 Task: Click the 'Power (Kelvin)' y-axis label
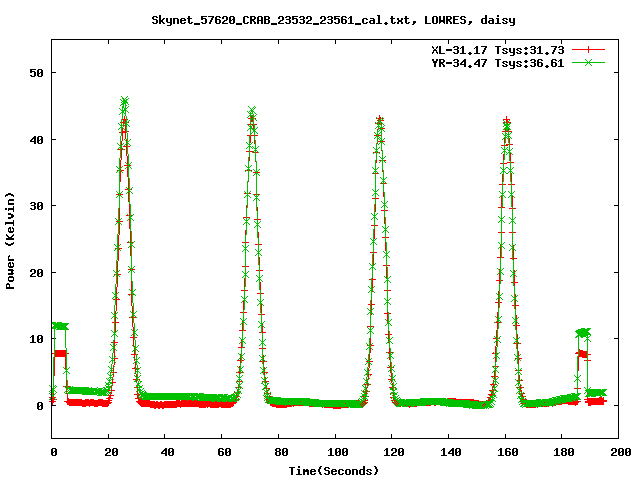click(x=10, y=241)
